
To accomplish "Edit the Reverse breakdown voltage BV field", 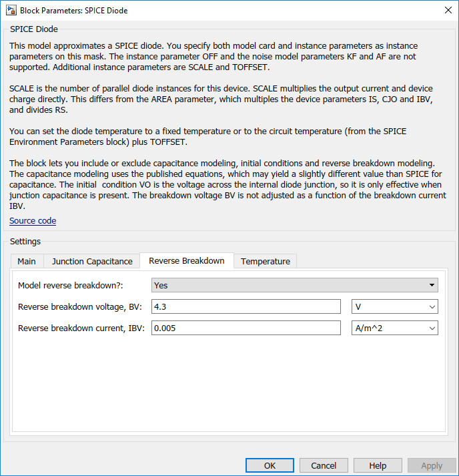I will point(246,306).
